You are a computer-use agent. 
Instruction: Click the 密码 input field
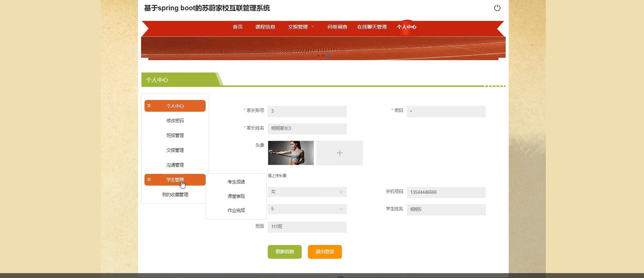pyautogui.click(x=446, y=111)
